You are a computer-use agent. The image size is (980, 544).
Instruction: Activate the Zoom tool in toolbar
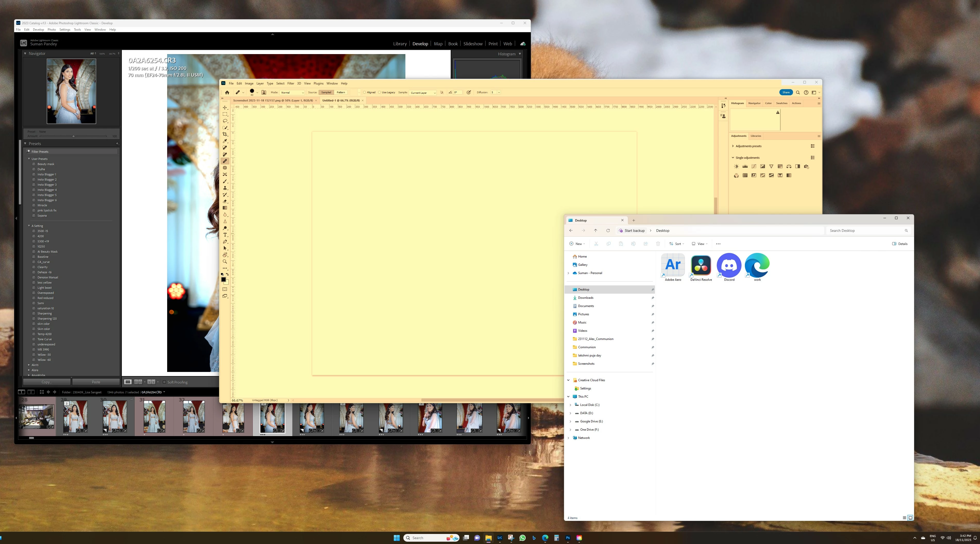click(225, 261)
